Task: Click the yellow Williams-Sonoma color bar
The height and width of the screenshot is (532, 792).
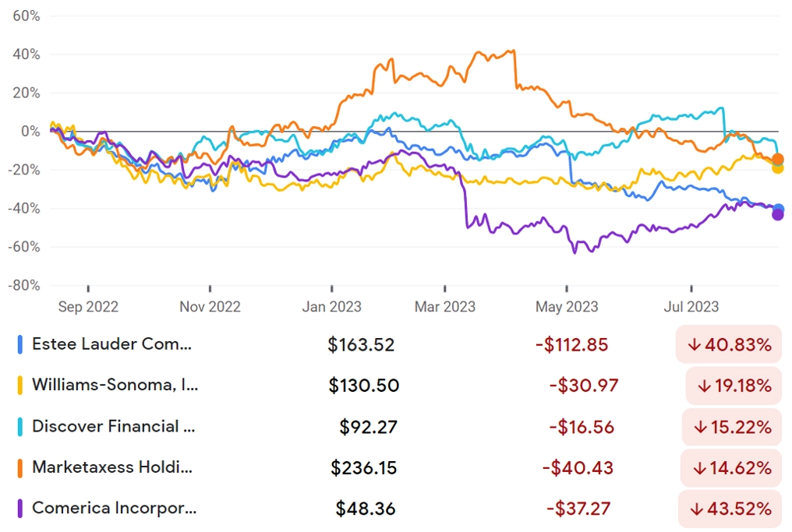Action: pos(19,386)
